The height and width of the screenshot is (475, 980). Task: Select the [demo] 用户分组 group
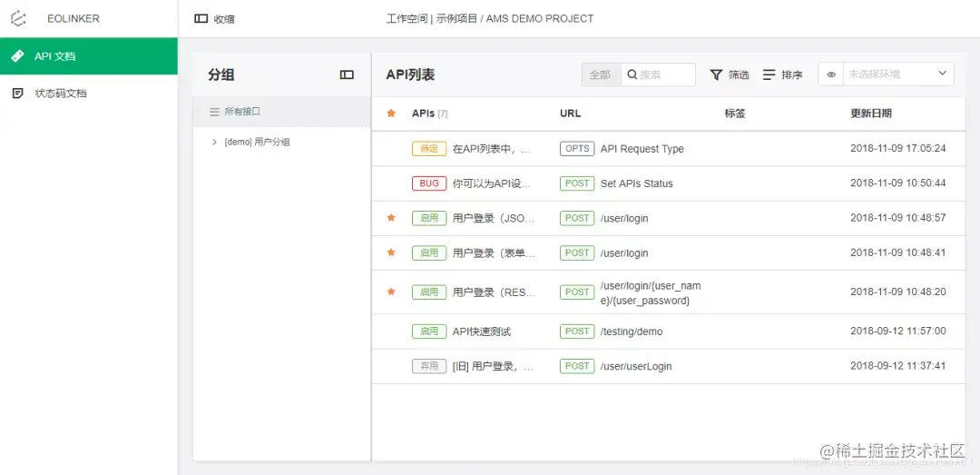[257, 142]
